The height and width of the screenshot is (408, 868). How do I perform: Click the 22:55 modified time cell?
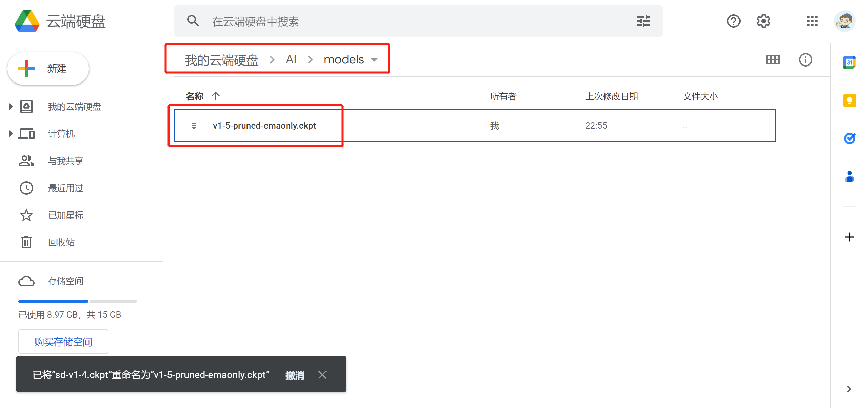pos(596,126)
